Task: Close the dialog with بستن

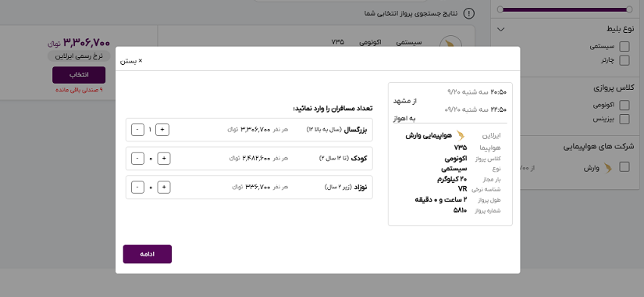Action: click(131, 61)
